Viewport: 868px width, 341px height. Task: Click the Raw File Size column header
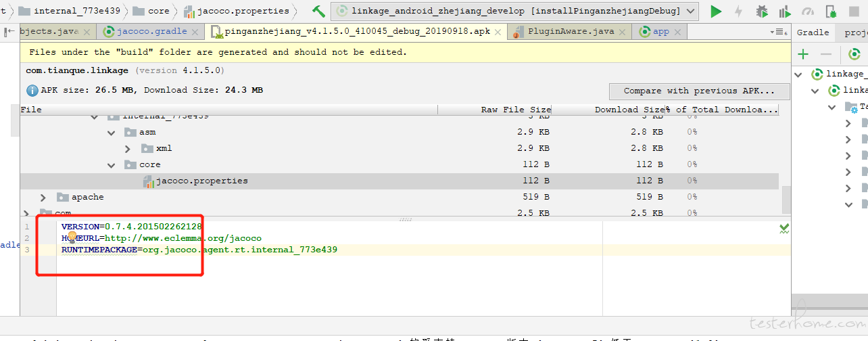click(495, 110)
